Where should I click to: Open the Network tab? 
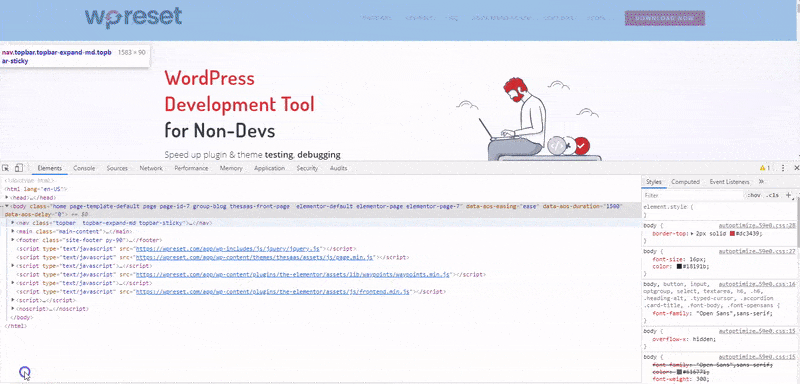pyautogui.click(x=151, y=168)
